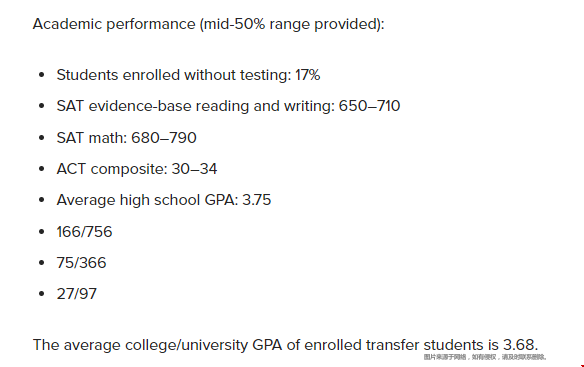Click the bullet before ACT composite
Image resolution: width=584 pixels, height=367 pixels.
(x=41, y=169)
